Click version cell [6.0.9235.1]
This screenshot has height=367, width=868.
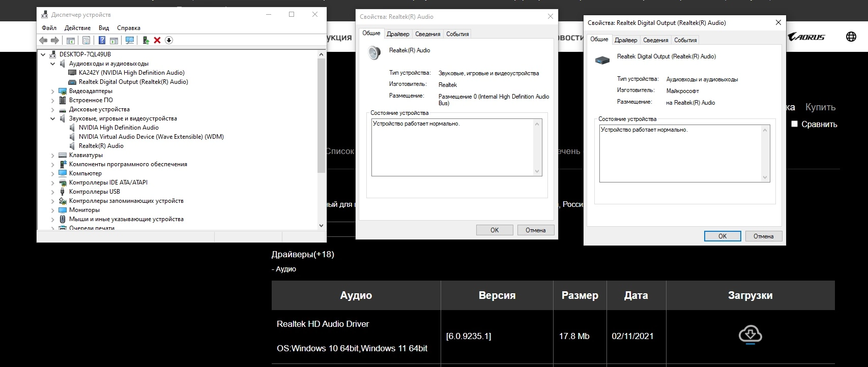[469, 336]
